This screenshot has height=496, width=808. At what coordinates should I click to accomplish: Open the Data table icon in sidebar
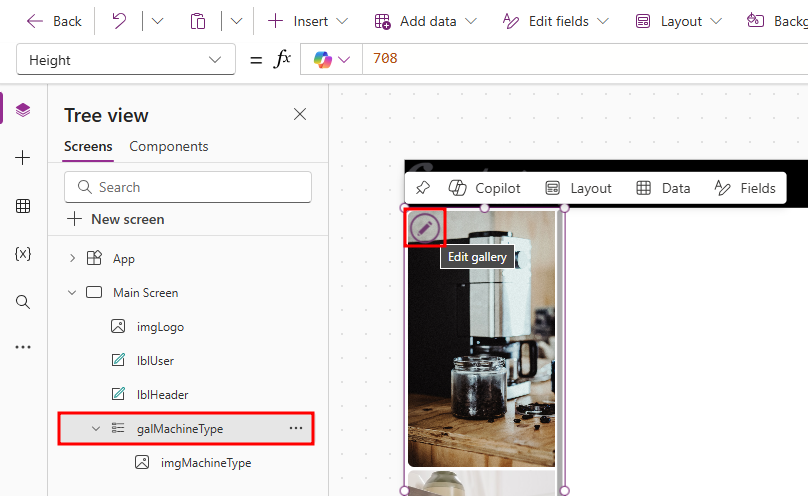(x=23, y=206)
